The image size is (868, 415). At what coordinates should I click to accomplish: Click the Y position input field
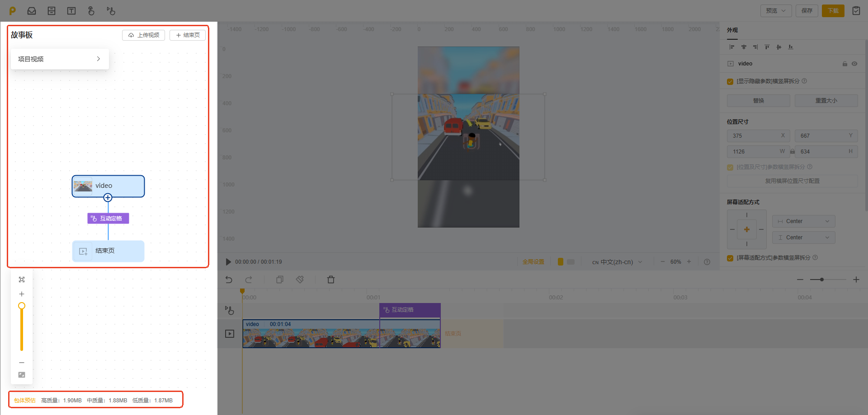click(826, 136)
